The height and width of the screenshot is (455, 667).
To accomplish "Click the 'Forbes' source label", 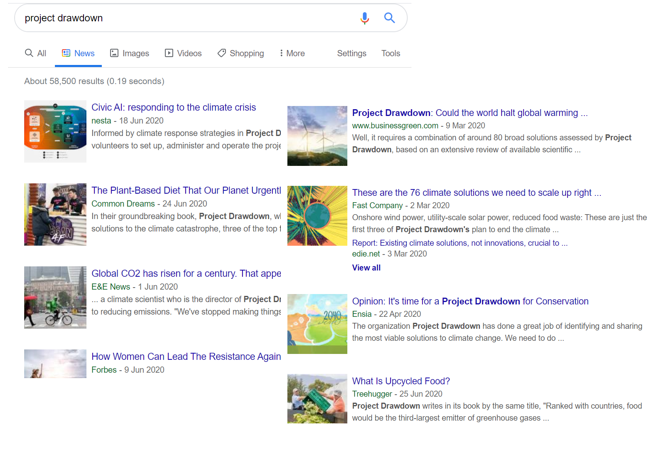I will (104, 370).
